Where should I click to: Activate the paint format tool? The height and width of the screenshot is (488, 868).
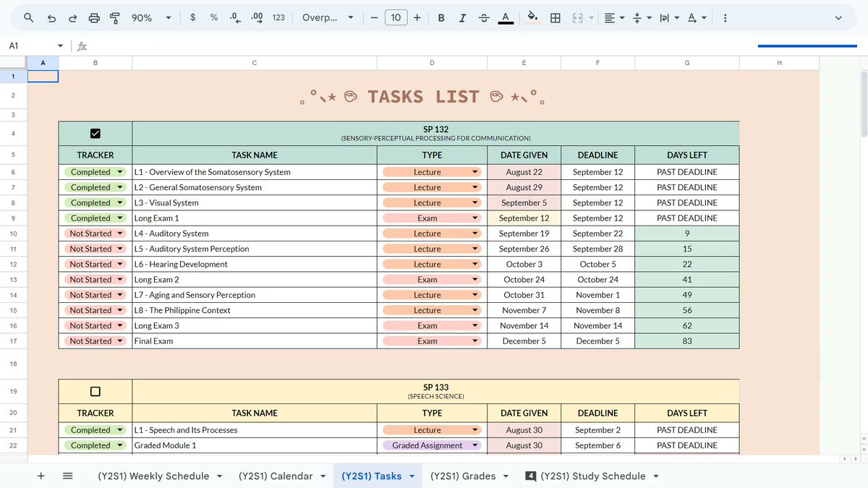tap(114, 18)
